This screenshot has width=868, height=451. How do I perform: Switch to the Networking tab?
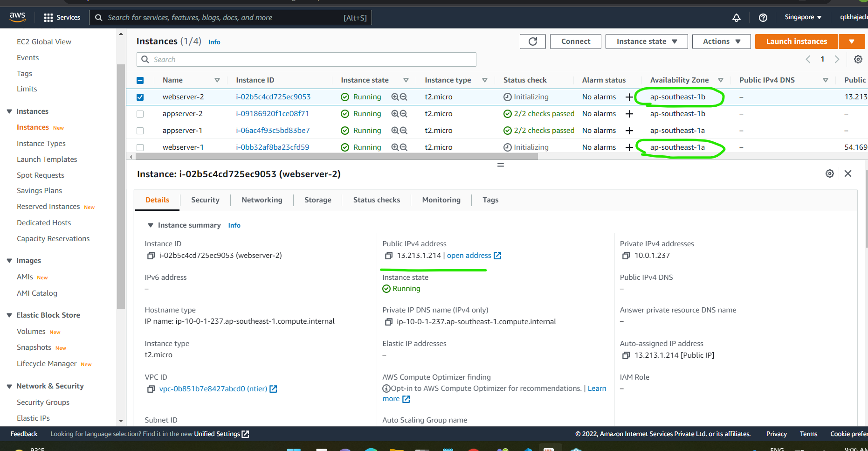[262, 200]
